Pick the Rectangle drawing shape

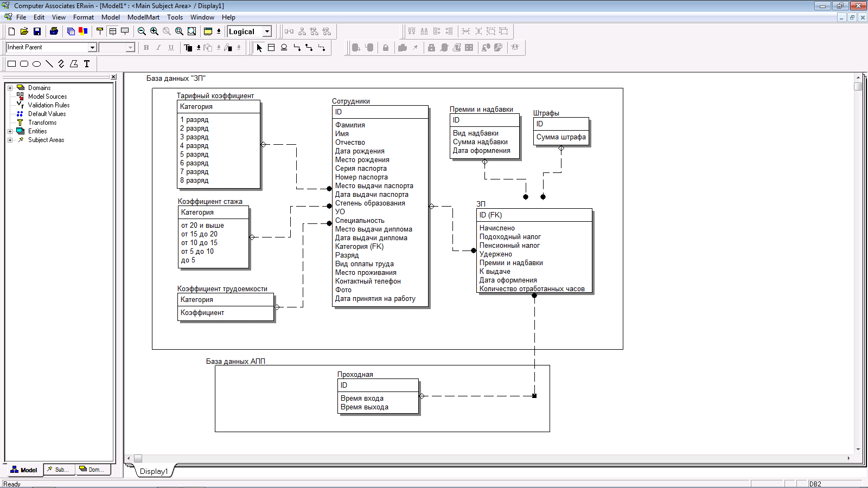coord(11,64)
